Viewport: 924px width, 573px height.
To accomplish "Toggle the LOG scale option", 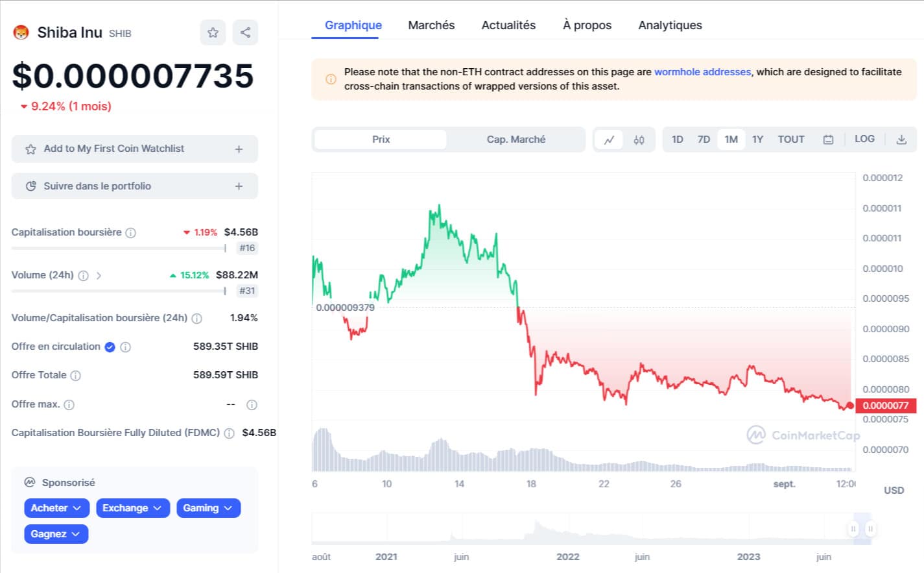I will [864, 139].
